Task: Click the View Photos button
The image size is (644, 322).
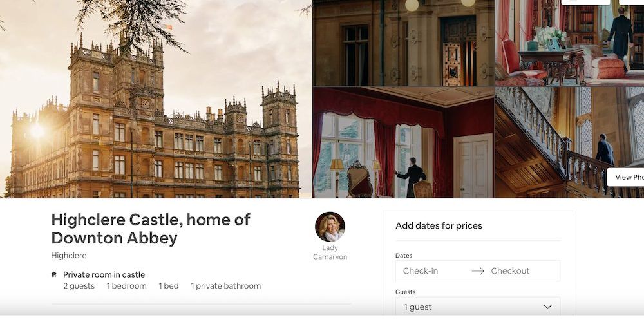Action: click(625, 177)
